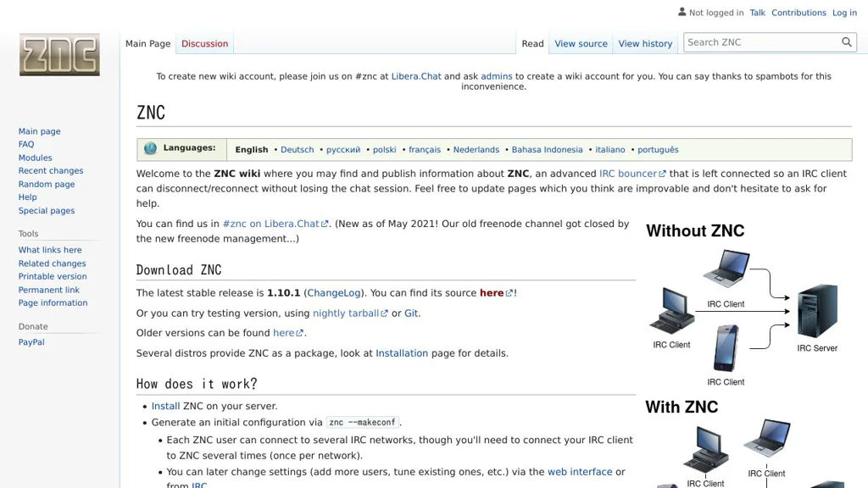The image size is (868, 488).
Task: Open the IRC bouncer external link
Action: point(632,174)
